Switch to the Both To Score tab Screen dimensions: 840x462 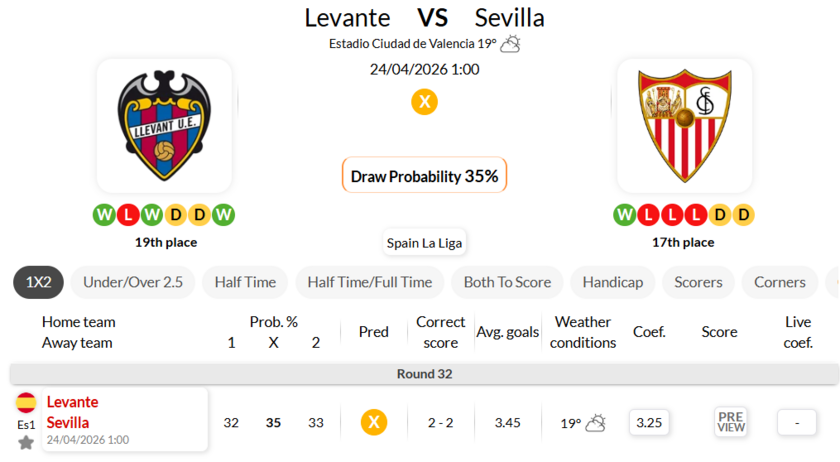(x=507, y=282)
